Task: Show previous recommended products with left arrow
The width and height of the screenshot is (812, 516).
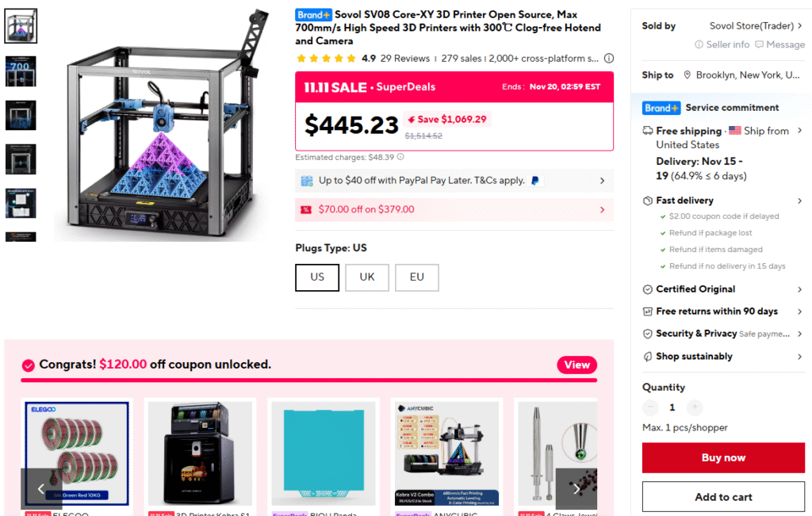Action: pos(41,488)
